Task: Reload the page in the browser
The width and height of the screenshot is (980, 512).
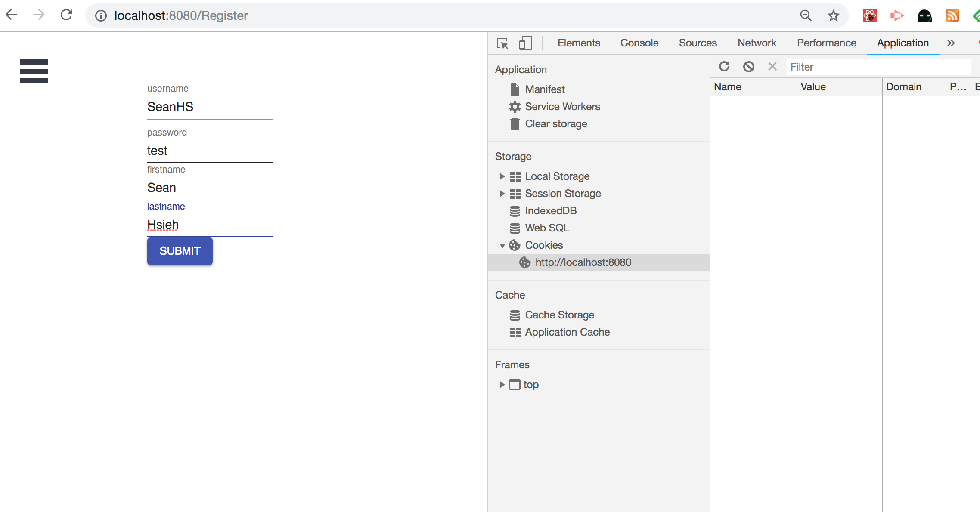Action: 66,15
